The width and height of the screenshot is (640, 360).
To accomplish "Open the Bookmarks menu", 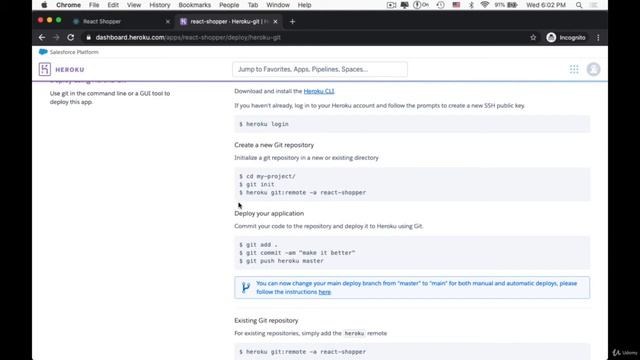I will [195, 5].
